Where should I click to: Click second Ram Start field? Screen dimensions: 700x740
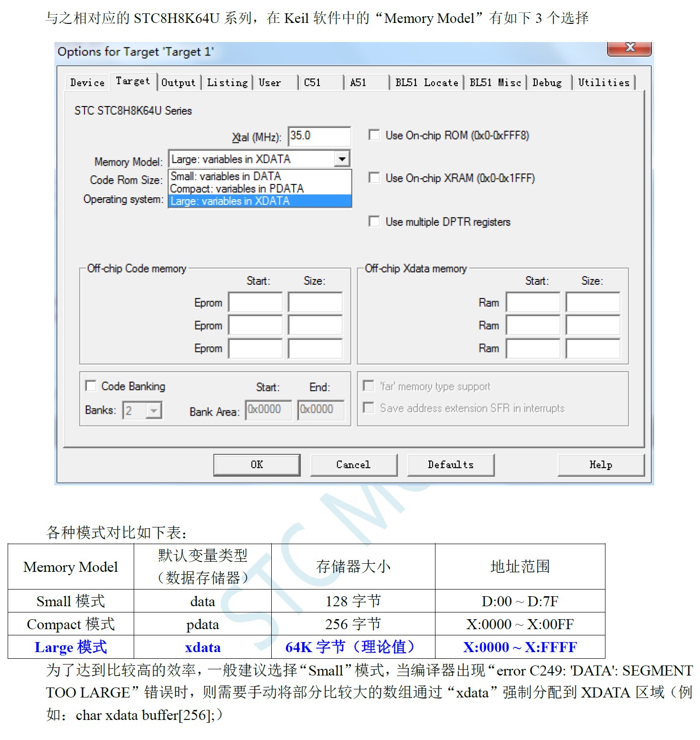(x=533, y=325)
